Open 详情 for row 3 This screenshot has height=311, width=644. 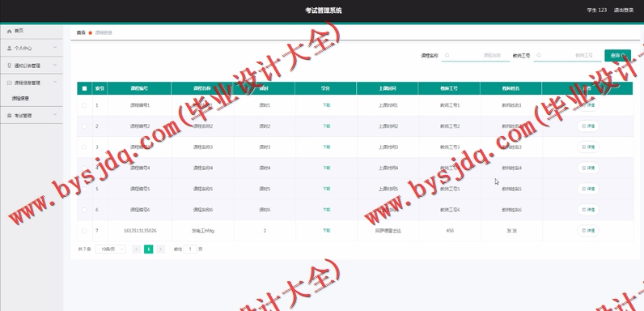pos(588,147)
